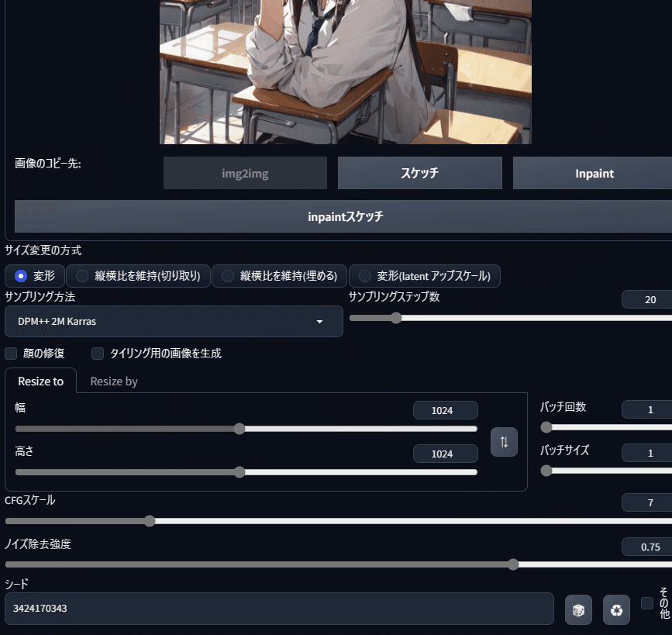The width and height of the screenshot is (672, 635).
Task: Toggle the その他 extra seed checkbox
Action: click(x=646, y=603)
